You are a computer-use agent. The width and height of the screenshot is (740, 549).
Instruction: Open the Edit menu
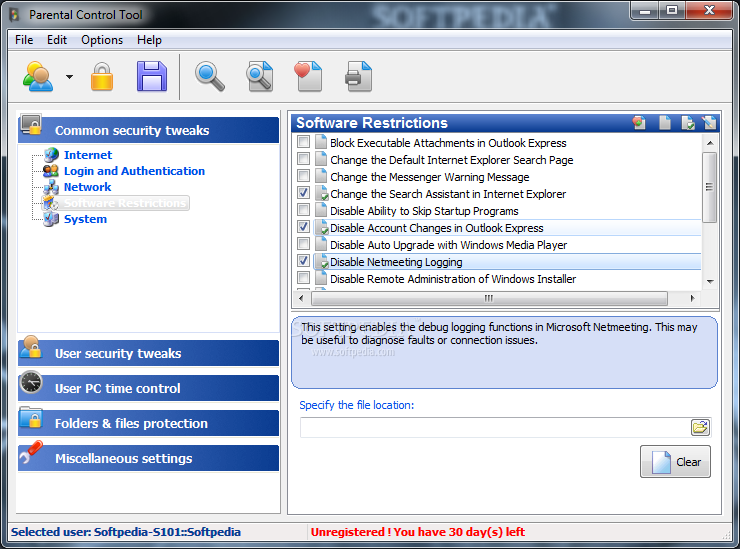[57, 40]
